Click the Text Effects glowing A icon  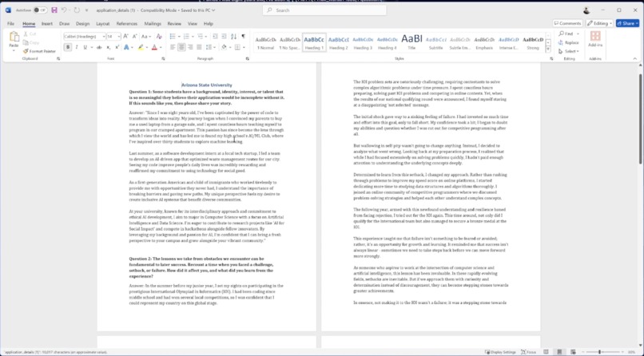[126, 48]
